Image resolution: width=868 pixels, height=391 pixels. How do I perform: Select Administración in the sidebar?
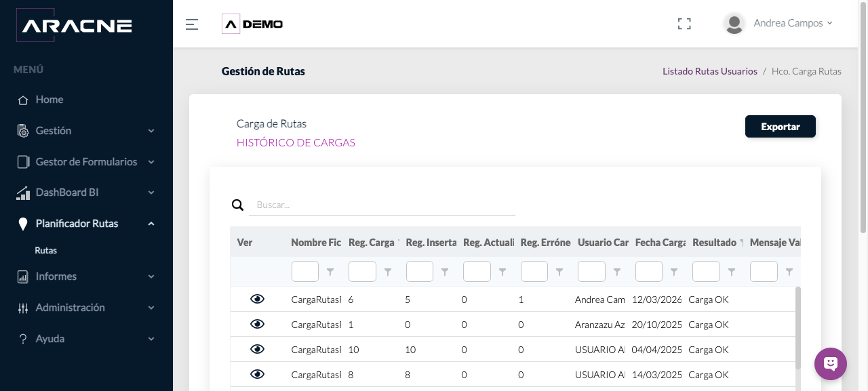click(x=71, y=308)
